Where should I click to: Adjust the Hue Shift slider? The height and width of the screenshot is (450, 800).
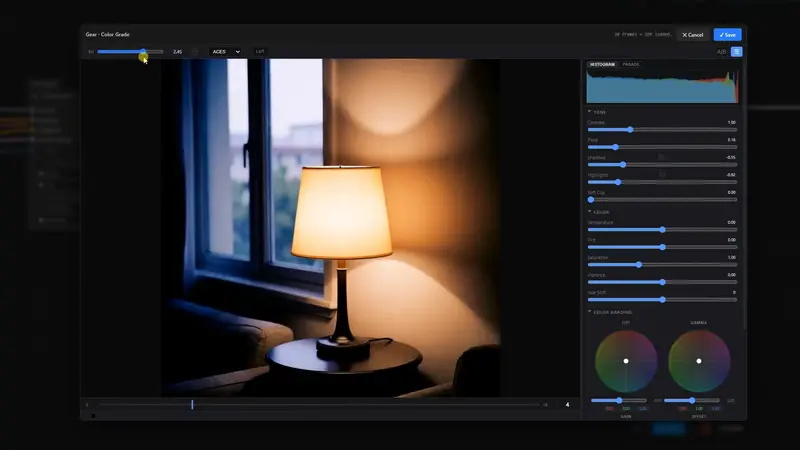point(662,299)
